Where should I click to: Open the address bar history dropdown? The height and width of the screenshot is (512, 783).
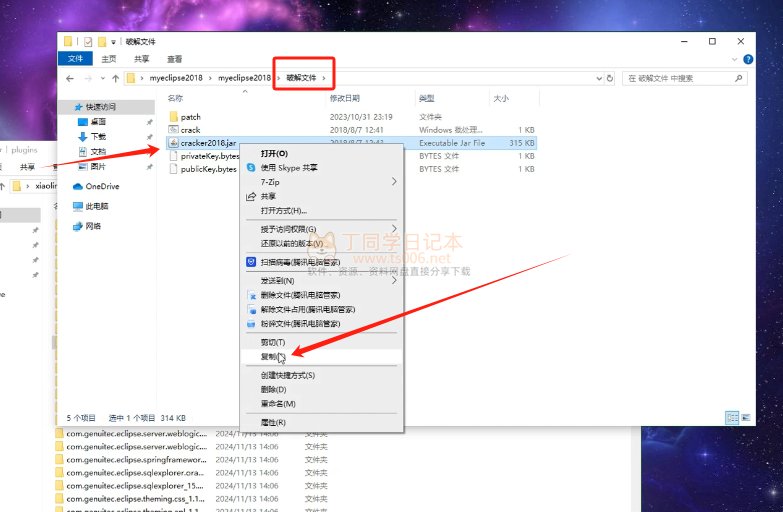click(x=599, y=78)
